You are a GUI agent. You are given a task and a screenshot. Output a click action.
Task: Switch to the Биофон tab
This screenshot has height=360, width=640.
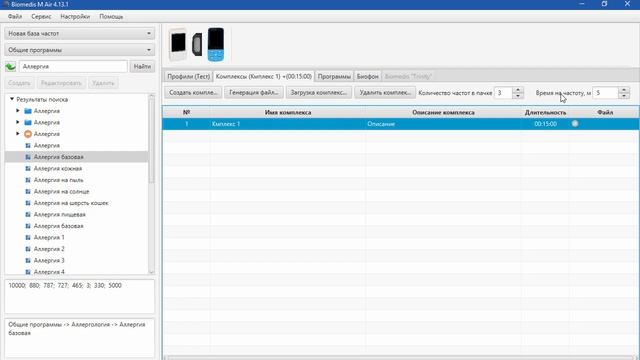tap(367, 76)
